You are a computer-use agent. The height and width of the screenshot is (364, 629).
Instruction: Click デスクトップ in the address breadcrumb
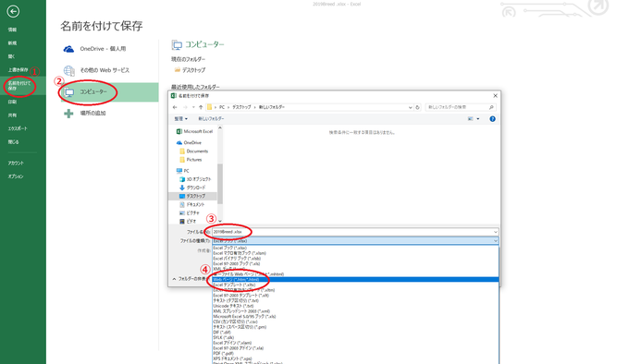pyautogui.click(x=241, y=107)
